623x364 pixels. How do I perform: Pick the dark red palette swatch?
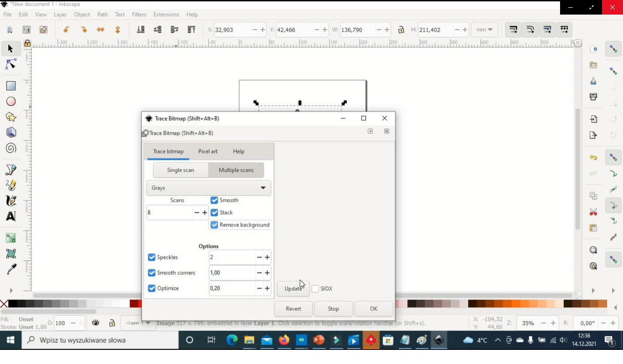tap(134, 304)
